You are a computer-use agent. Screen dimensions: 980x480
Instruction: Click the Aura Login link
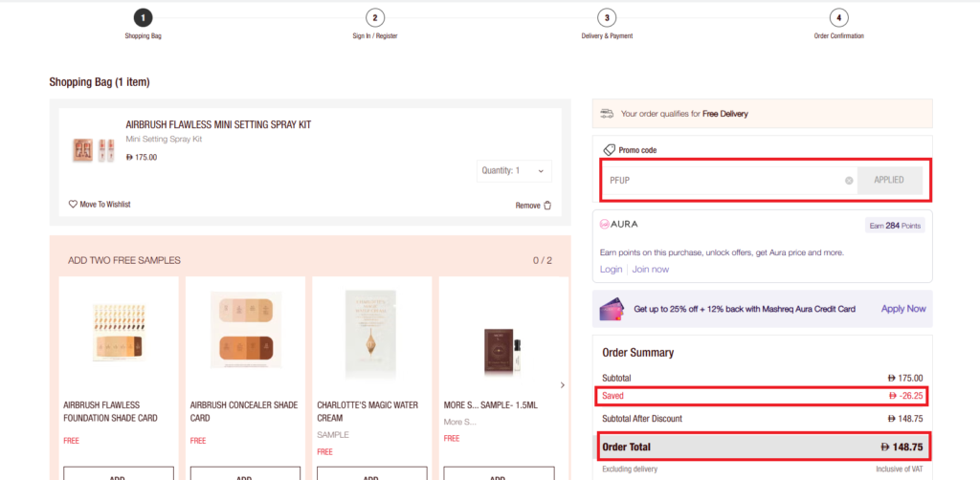pyautogui.click(x=611, y=269)
